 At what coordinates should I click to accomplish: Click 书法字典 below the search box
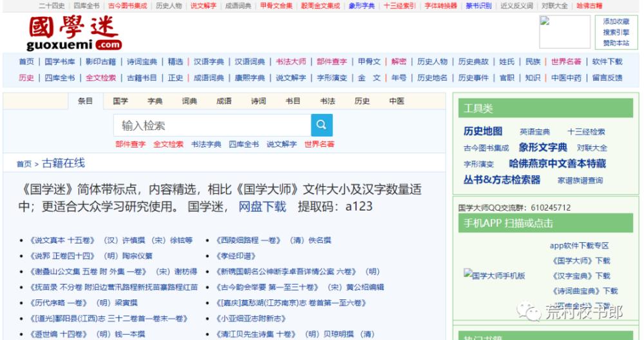(206, 144)
